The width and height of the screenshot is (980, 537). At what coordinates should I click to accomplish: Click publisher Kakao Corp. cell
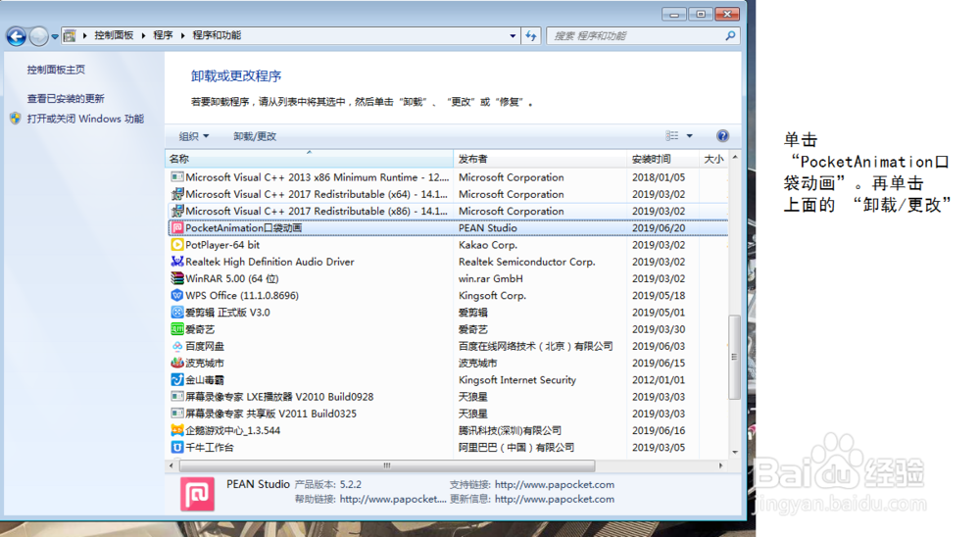pos(487,245)
